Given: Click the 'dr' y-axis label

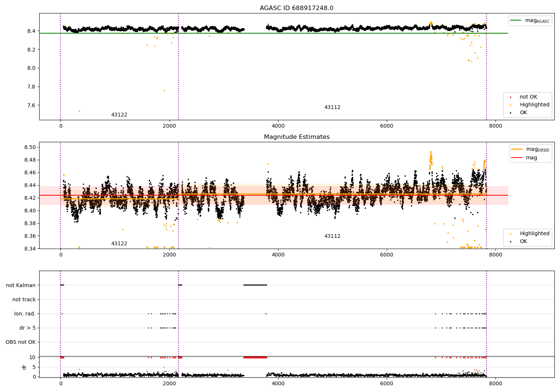Looking at the screenshot, I should coord(24,367).
